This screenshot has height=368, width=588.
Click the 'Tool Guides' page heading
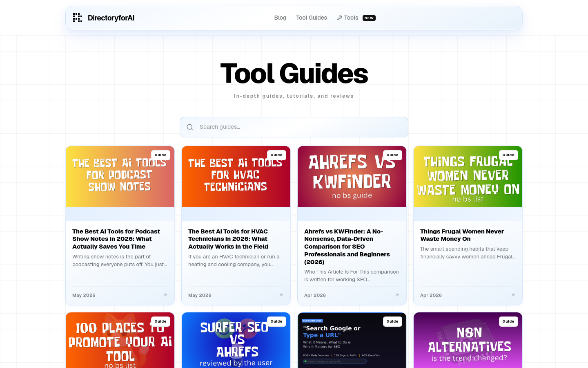pyautogui.click(x=294, y=74)
